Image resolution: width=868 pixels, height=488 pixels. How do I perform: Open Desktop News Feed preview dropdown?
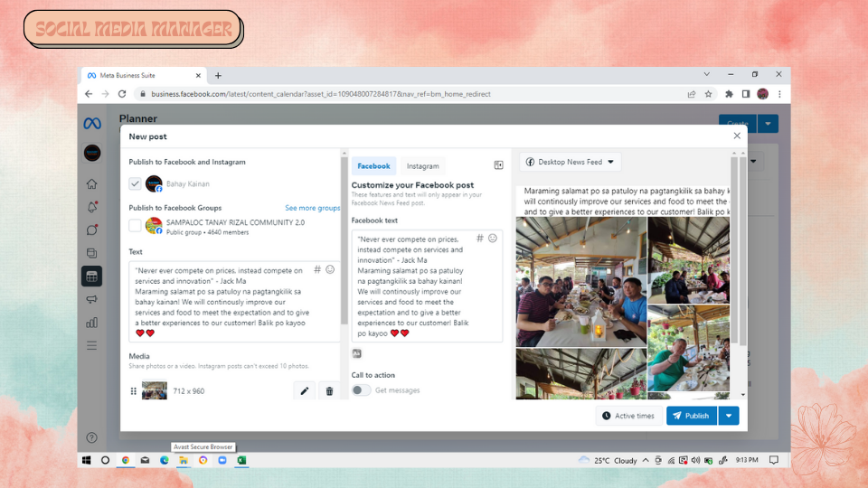[571, 162]
